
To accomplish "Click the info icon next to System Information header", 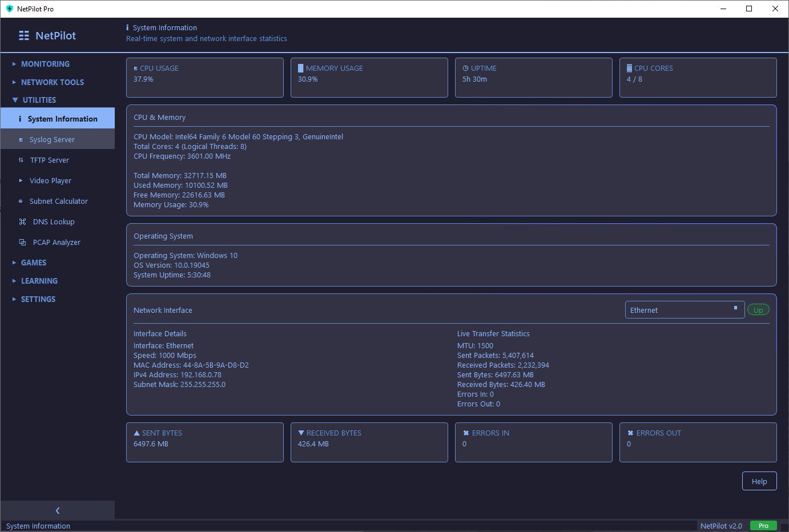I will pyautogui.click(x=128, y=27).
